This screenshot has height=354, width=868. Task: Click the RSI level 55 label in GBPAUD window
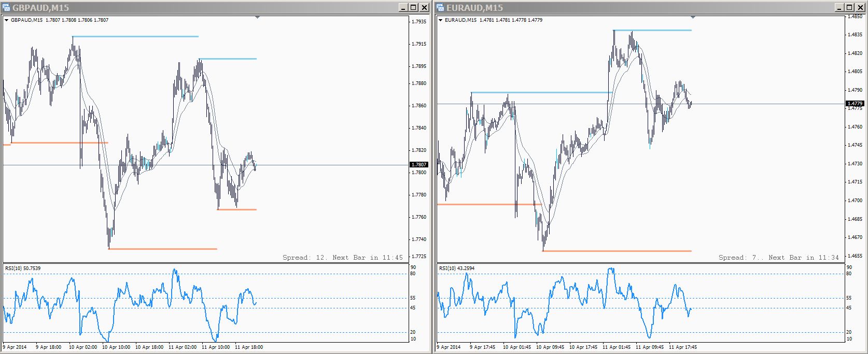tap(413, 298)
